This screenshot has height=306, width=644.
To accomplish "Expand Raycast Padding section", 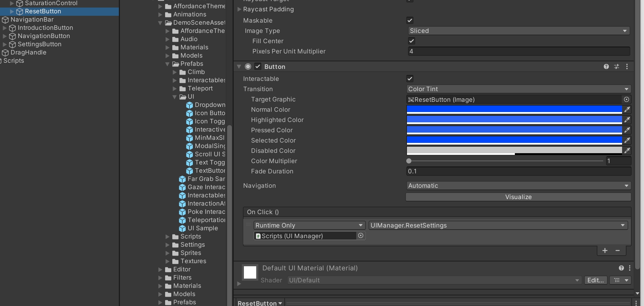I will (x=239, y=9).
